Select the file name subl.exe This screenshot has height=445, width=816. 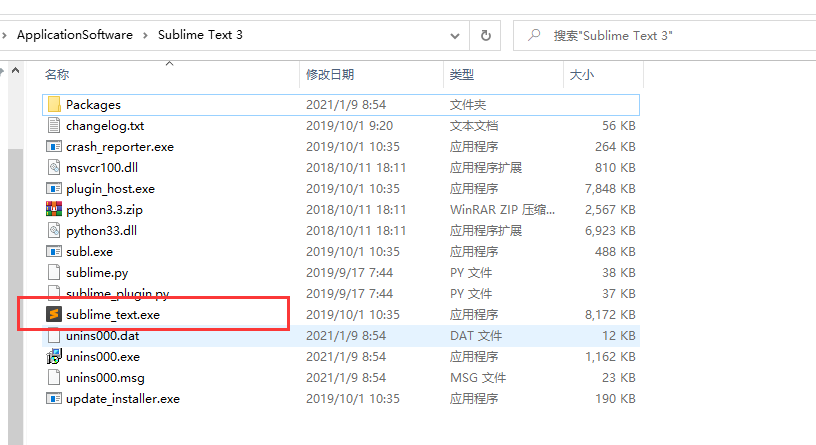click(x=90, y=251)
